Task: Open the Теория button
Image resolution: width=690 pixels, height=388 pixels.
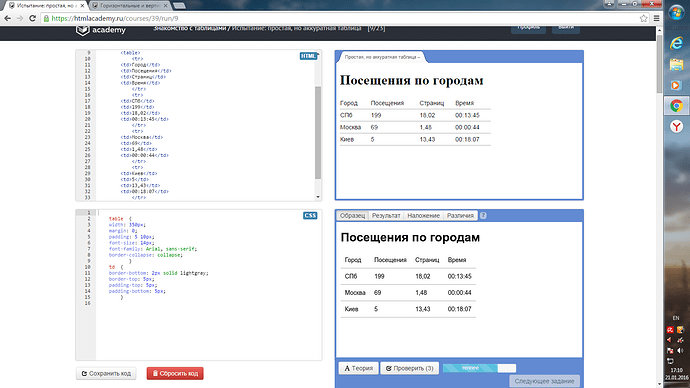Action: click(358, 368)
